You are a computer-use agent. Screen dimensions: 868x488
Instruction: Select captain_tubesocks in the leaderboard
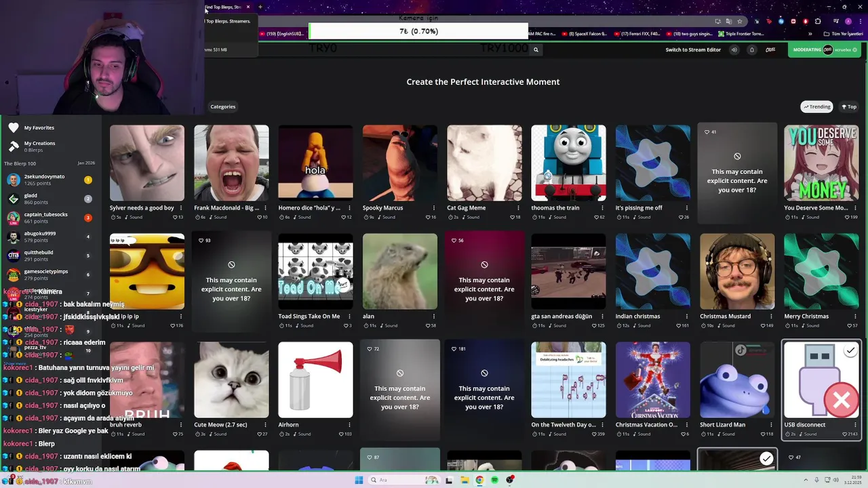pyautogui.click(x=49, y=218)
